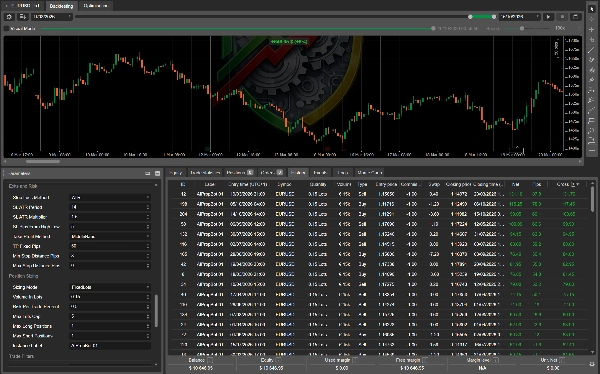Click the Parameters panel detach icon
Viewport: 600px width, 374px height.
click(x=148, y=173)
